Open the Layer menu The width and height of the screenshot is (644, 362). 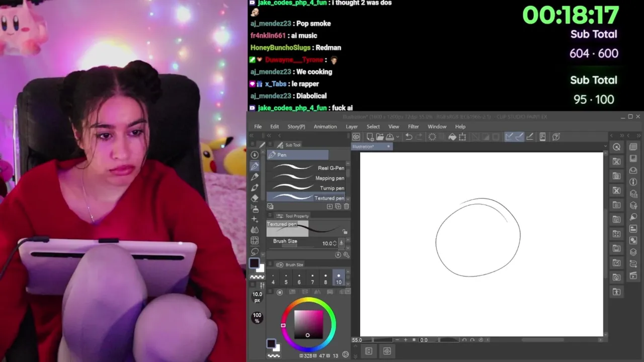352,127
